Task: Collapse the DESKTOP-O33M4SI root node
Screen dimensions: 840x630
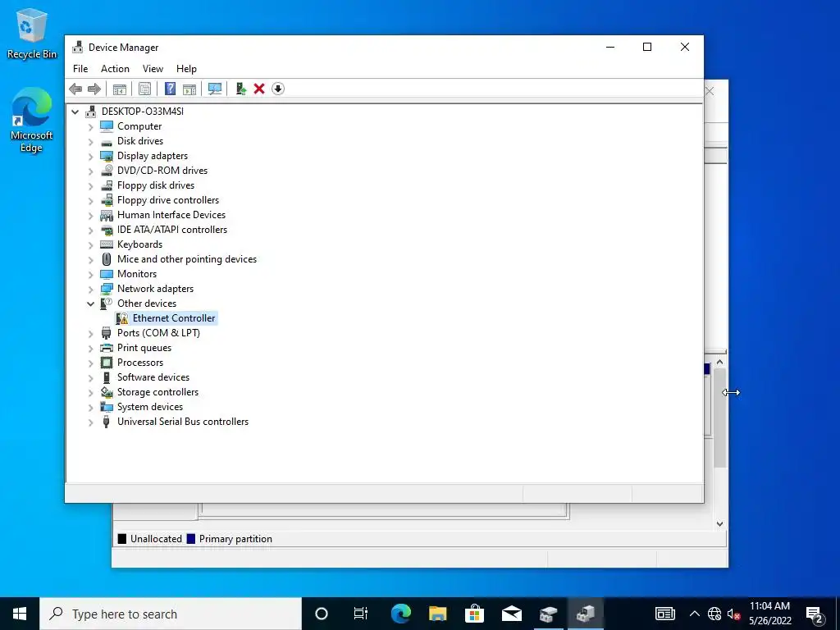Action: click(75, 112)
